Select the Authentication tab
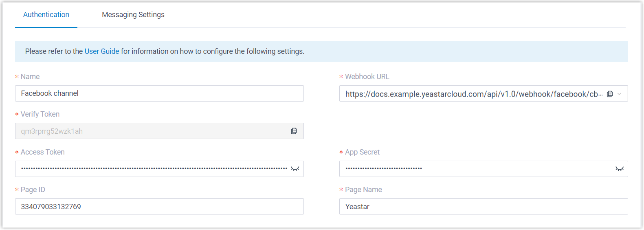Viewport: 644px width, 230px height. (x=46, y=15)
